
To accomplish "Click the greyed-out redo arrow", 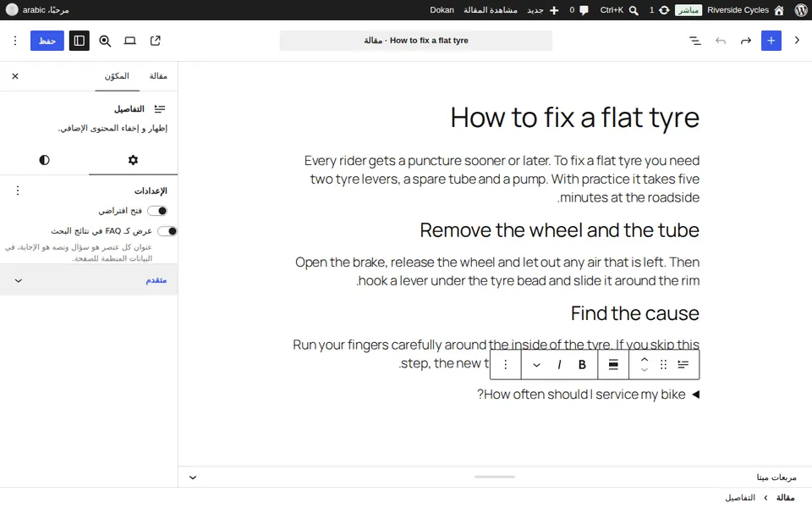I will tap(721, 41).
